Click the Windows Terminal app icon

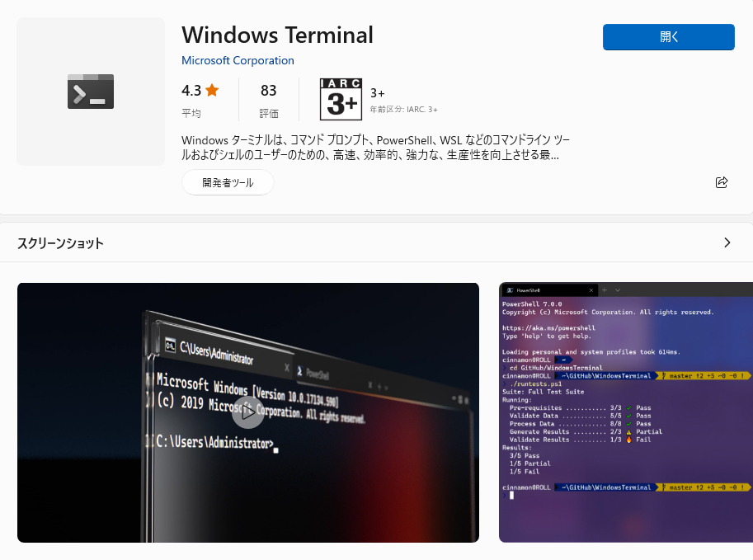click(91, 92)
